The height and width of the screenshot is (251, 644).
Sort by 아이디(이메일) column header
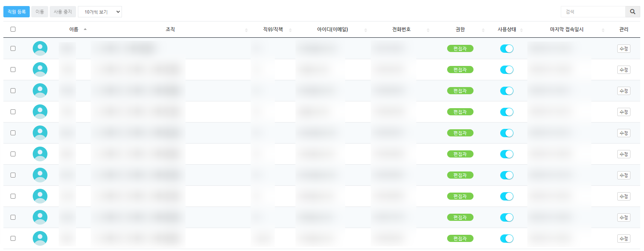pyautogui.click(x=332, y=29)
